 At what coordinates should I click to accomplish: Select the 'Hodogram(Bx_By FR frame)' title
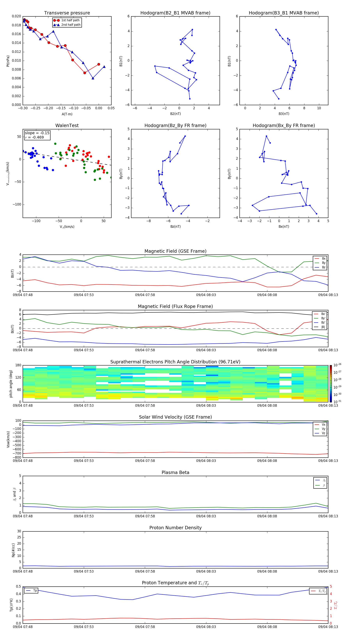pyautogui.click(x=284, y=125)
